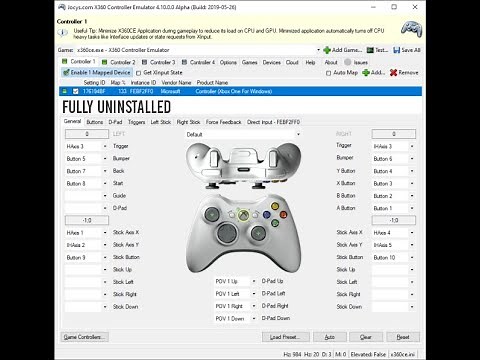Click the info icon beside Useful Tip
This screenshot has width=480, height=360.
pyautogui.click(x=63, y=32)
